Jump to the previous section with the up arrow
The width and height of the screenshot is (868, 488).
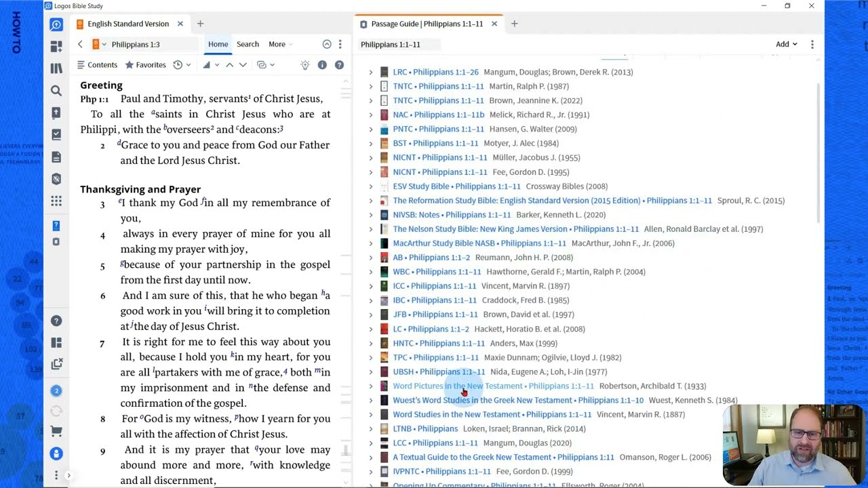229,65
